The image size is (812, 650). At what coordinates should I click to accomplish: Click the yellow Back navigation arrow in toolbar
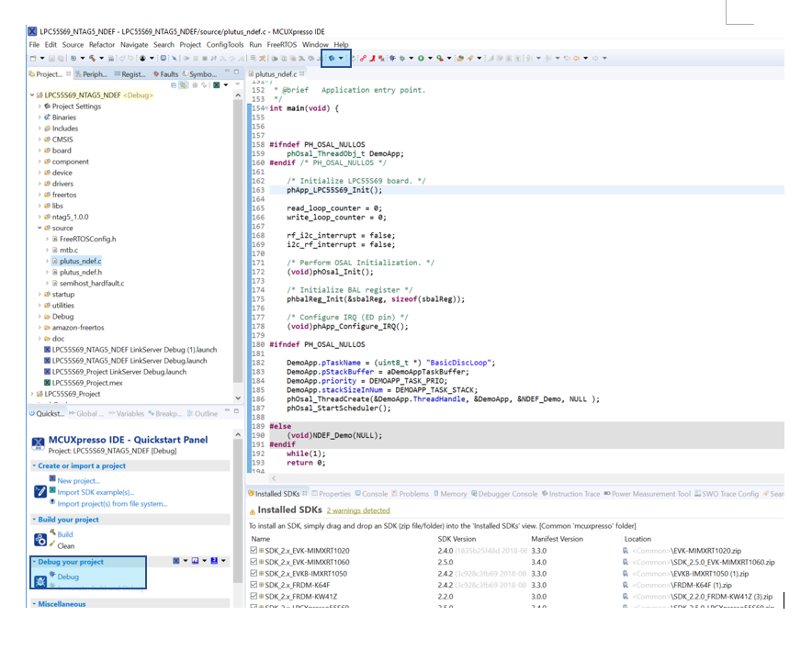point(578,59)
